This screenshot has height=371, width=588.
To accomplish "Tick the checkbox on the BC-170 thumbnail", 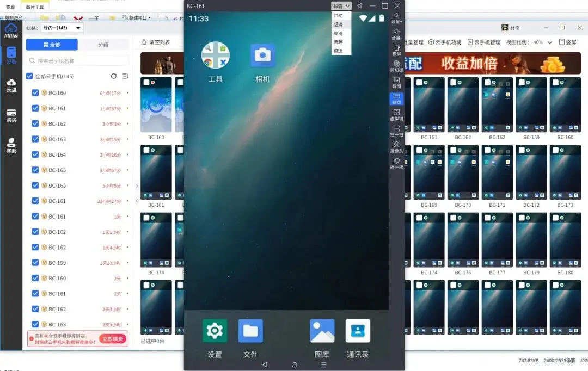I will 454,150.
